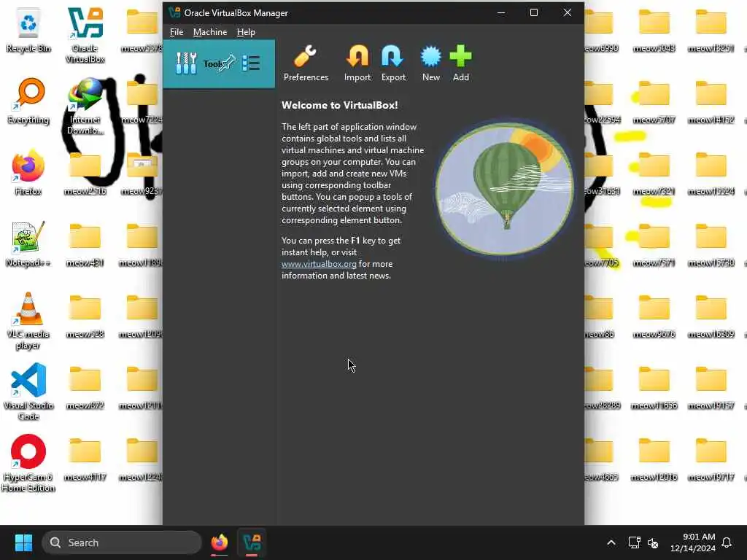Click VirtualBox logo in the title bar
747x560 pixels.
point(174,13)
